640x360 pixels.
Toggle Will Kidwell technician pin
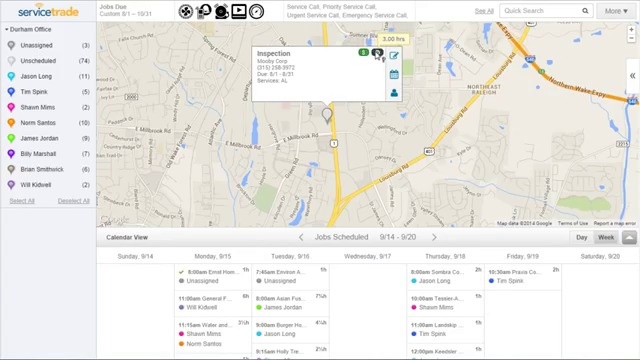[x=11, y=185]
